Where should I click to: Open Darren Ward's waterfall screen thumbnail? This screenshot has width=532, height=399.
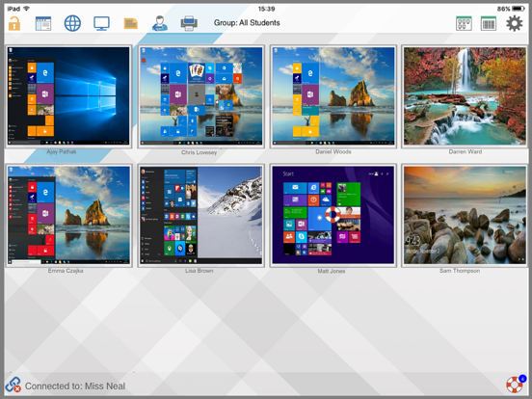(465, 96)
